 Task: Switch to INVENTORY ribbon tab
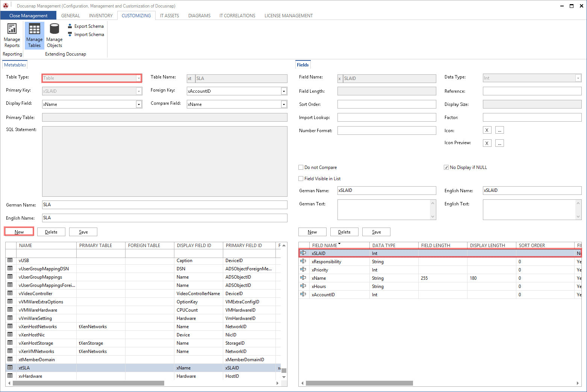(101, 16)
